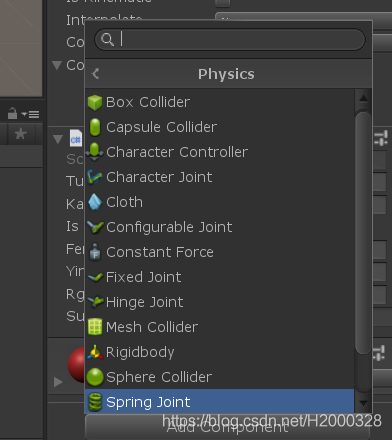Click the Constant Force weight icon
The width and height of the screenshot is (392, 440).
tap(95, 252)
